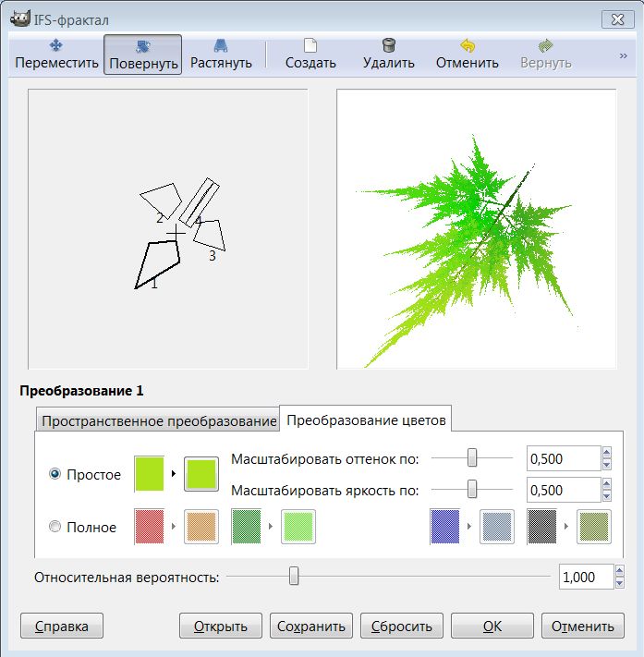Viewport: 644px width, 657px height.
Task: Click Удалить trash icon to delete transformation
Action: tap(388, 55)
